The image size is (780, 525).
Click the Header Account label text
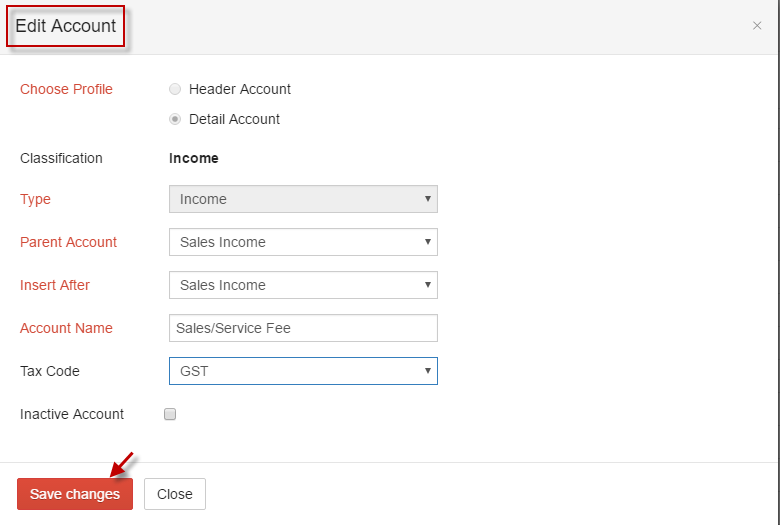tap(240, 89)
